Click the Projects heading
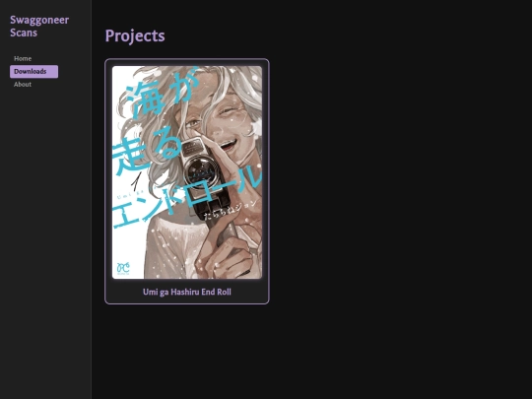The image size is (532, 399). coord(135,36)
